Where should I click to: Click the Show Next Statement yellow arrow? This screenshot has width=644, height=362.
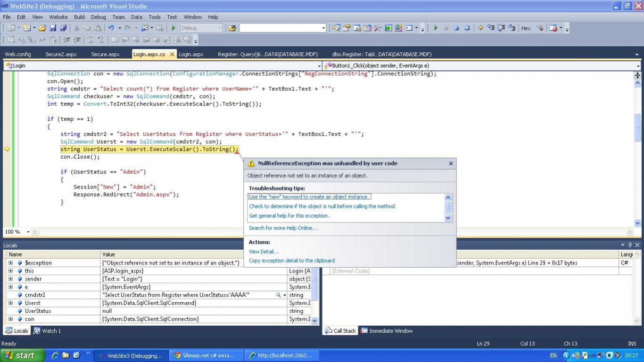tap(480, 28)
